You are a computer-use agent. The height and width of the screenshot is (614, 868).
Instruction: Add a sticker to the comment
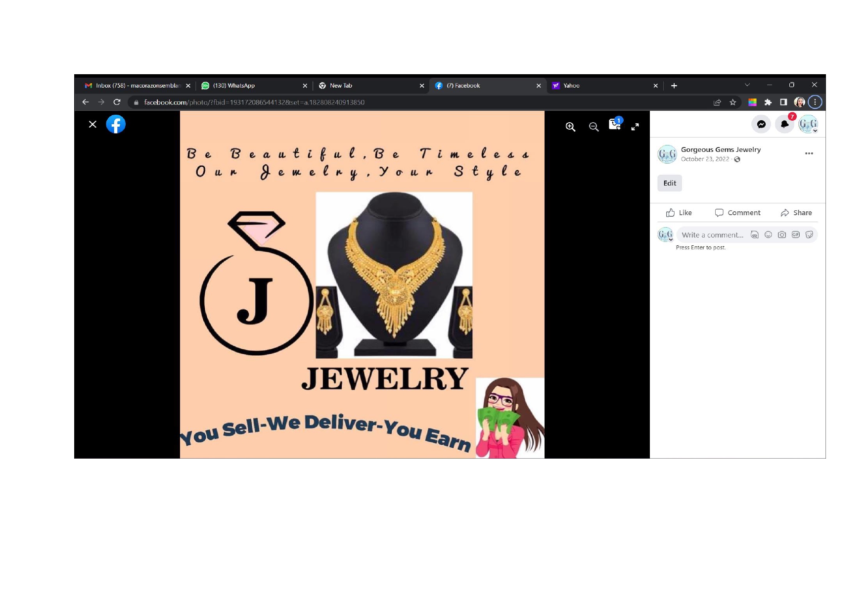[x=809, y=235]
